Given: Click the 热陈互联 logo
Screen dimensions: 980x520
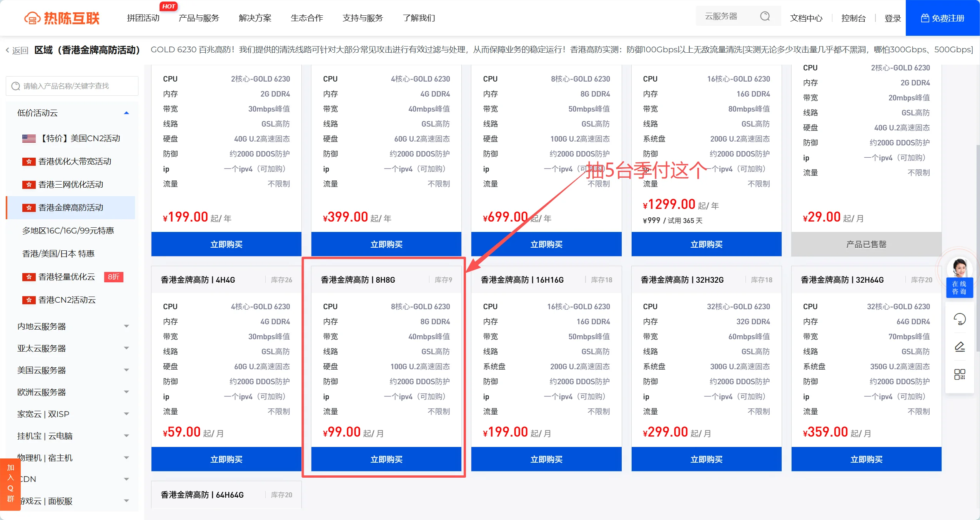Looking at the screenshot, I should point(62,18).
